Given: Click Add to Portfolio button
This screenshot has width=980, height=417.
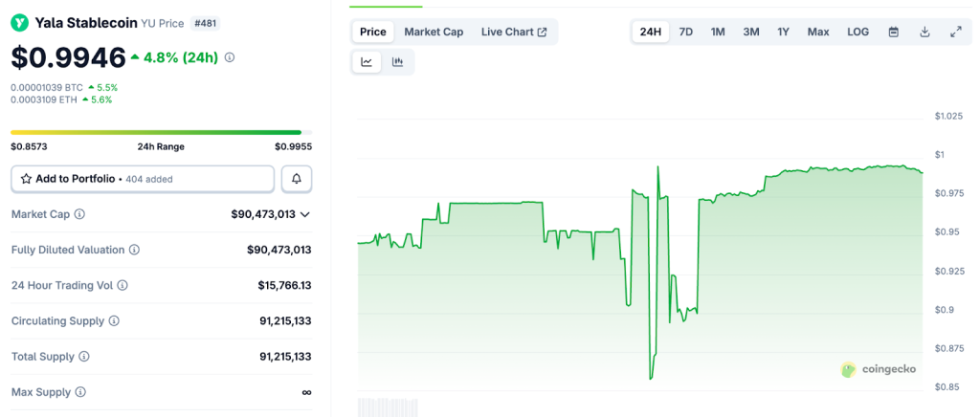Looking at the screenshot, I should (143, 179).
